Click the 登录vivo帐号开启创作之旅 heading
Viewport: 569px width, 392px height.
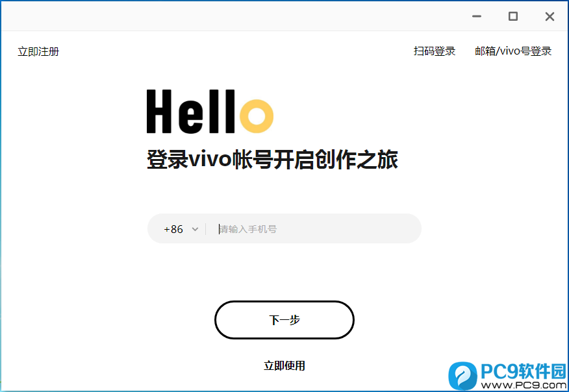(272, 159)
